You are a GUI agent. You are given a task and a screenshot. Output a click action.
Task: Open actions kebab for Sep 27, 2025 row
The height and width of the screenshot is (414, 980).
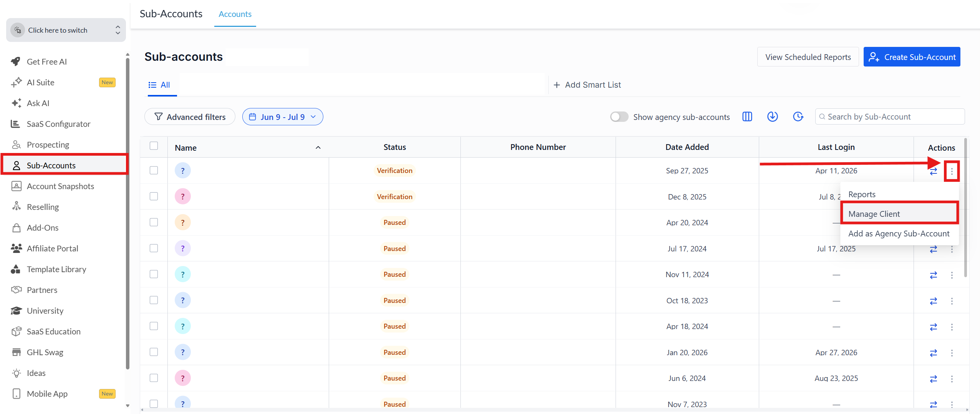952,171
